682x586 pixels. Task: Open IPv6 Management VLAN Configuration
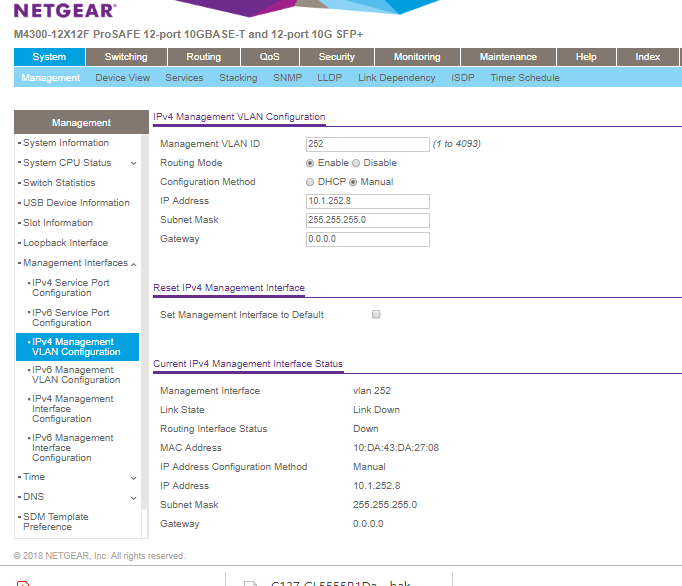click(x=76, y=375)
